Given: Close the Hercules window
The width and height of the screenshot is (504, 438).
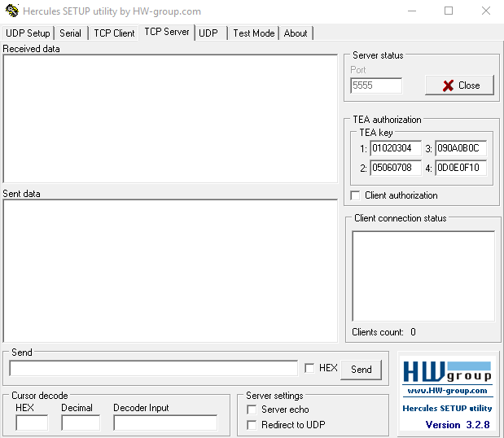Looking at the screenshot, I should (486, 11).
